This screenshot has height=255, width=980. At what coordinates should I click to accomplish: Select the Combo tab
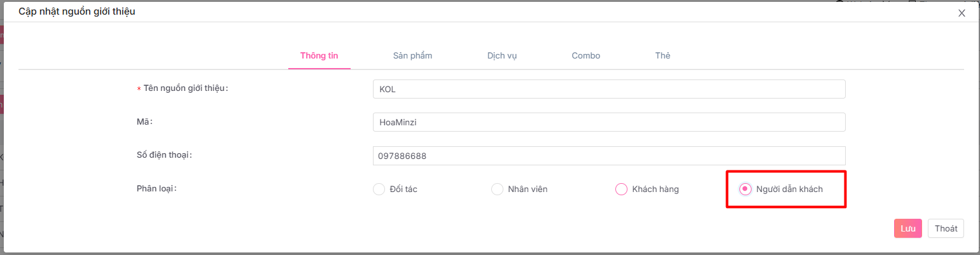pos(585,56)
